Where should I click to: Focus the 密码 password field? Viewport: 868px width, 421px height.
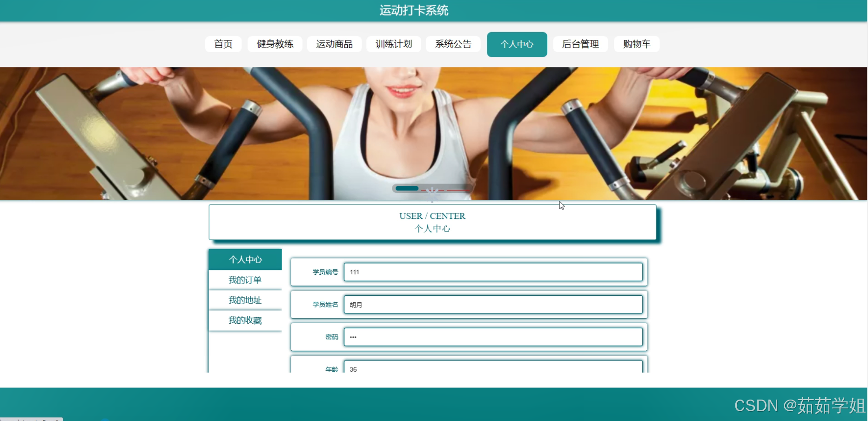click(x=493, y=337)
